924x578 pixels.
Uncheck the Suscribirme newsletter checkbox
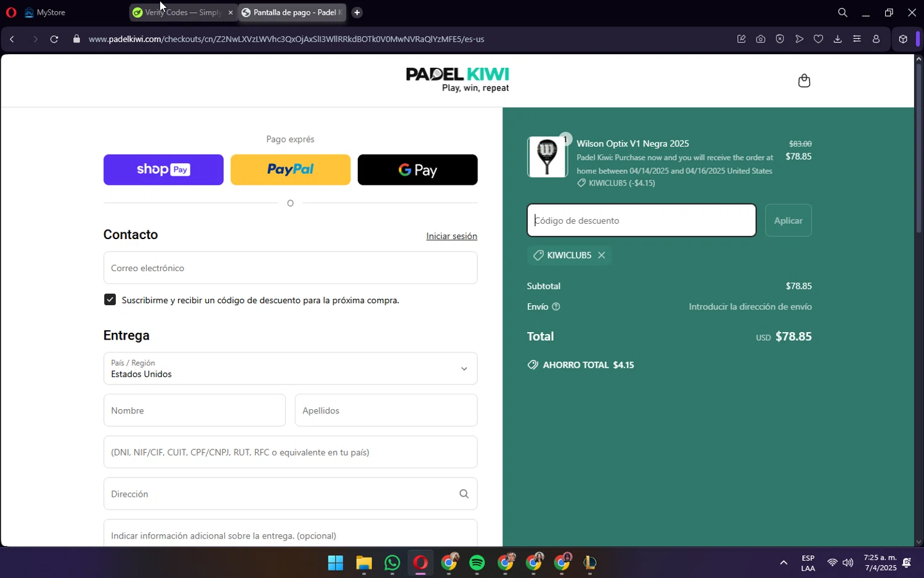tap(110, 299)
